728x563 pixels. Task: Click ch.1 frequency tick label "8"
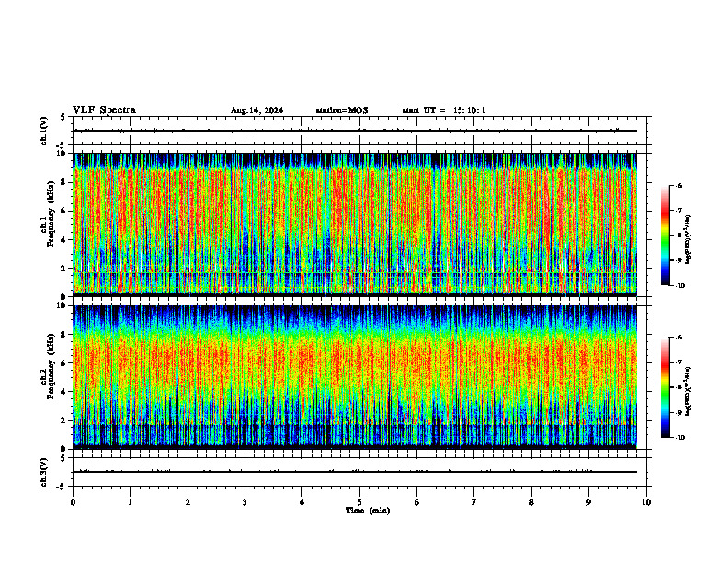pyautogui.click(x=63, y=182)
